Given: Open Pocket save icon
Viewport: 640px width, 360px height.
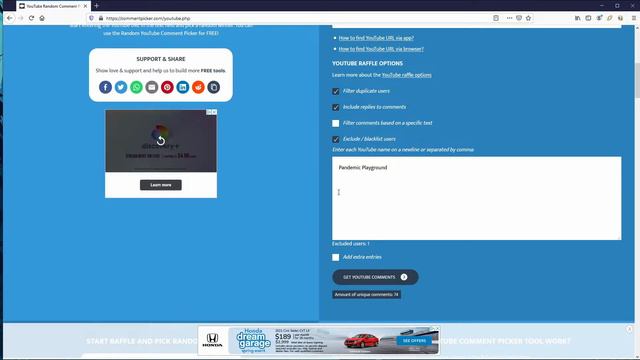Looking at the screenshot, I should pyautogui.click(x=519, y=18).
